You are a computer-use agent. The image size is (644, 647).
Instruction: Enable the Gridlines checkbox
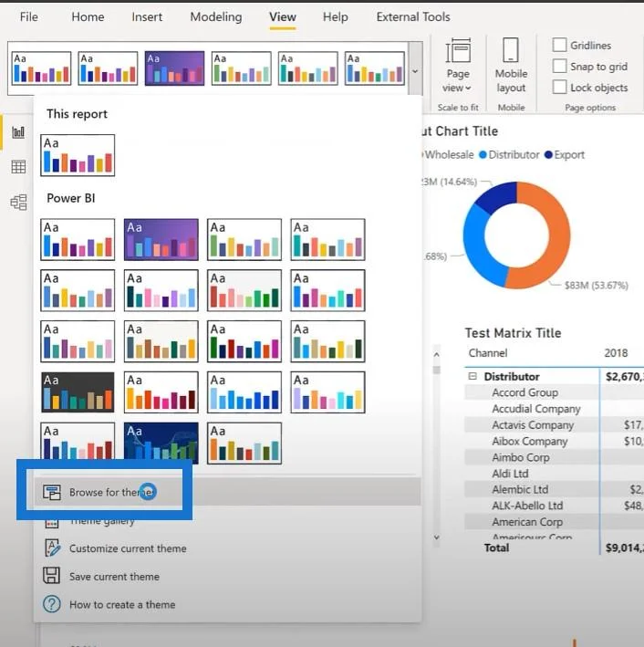(559, 45)
